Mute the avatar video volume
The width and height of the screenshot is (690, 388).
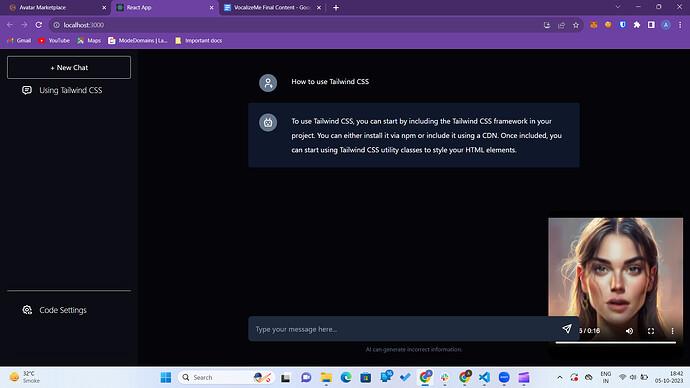click(x=629, y=331)
